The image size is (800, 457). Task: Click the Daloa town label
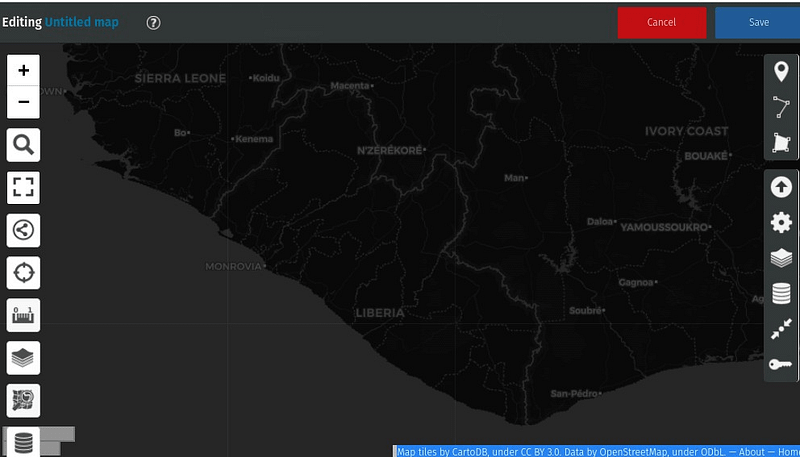click(599, 222)
